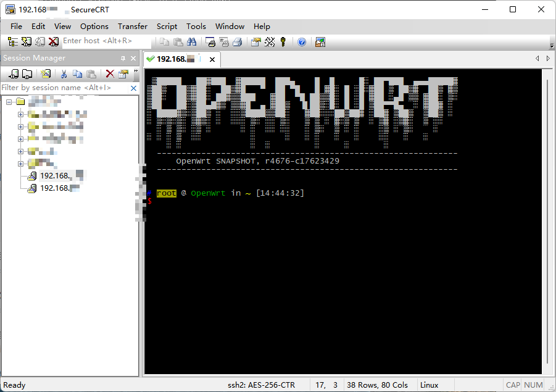Click the printer icon in toolbar

tap(238, 42)
